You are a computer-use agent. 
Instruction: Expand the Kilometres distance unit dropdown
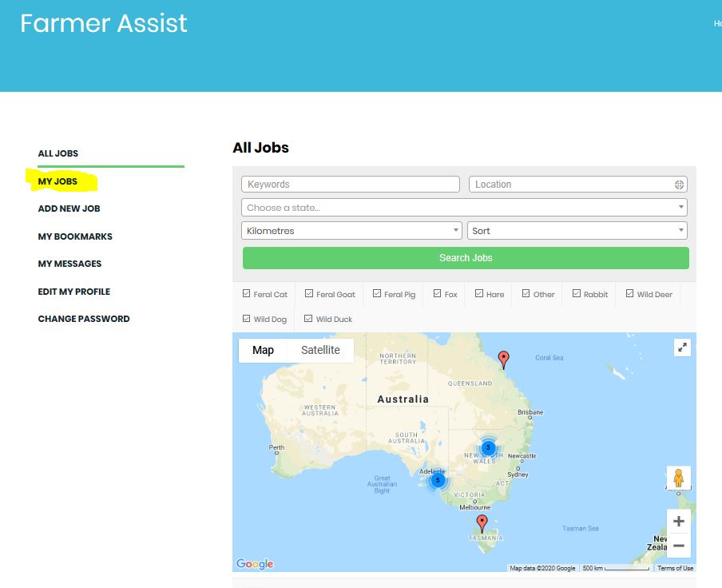[351, 231]
